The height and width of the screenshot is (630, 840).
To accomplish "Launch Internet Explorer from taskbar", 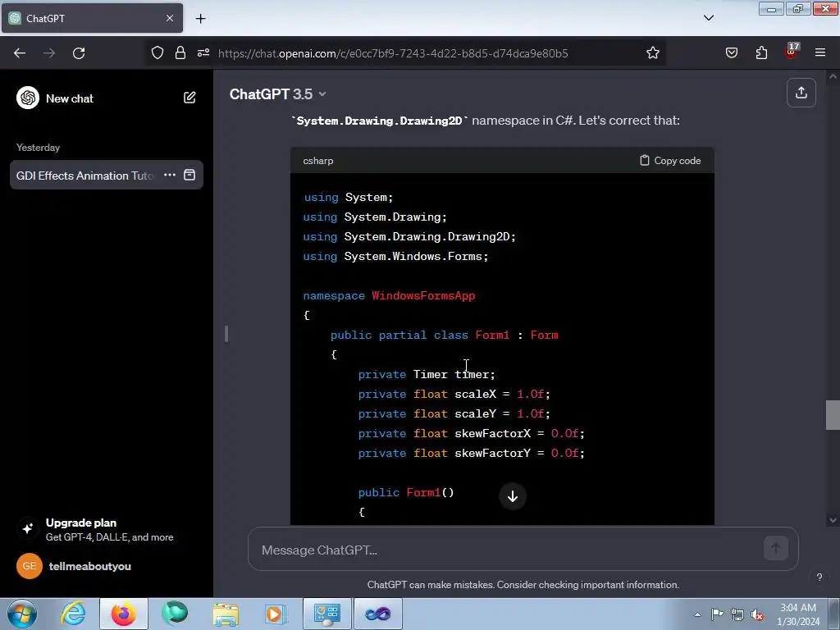I will point(72,614).
